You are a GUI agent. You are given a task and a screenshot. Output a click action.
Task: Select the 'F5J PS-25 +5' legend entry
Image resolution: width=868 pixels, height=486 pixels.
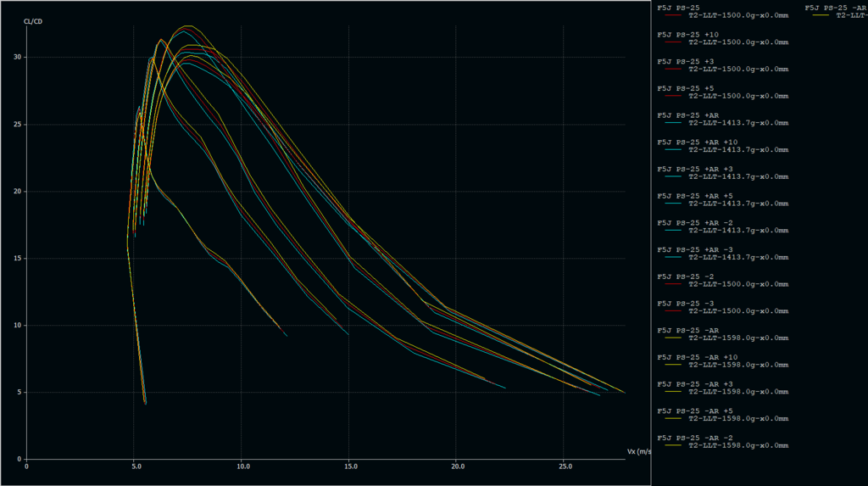click(686, 88)
